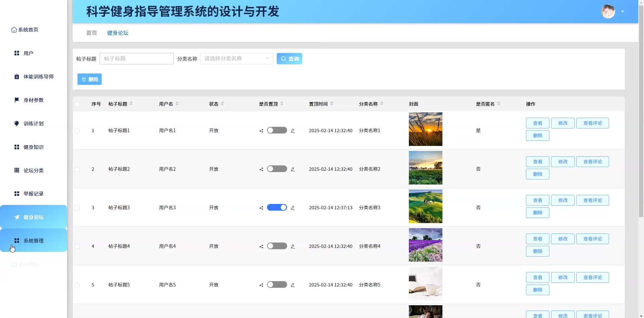The width and height of the screenshot is (644, 318).
Task: Click the flag icon next to 身材参数
Action: point(16,100)
